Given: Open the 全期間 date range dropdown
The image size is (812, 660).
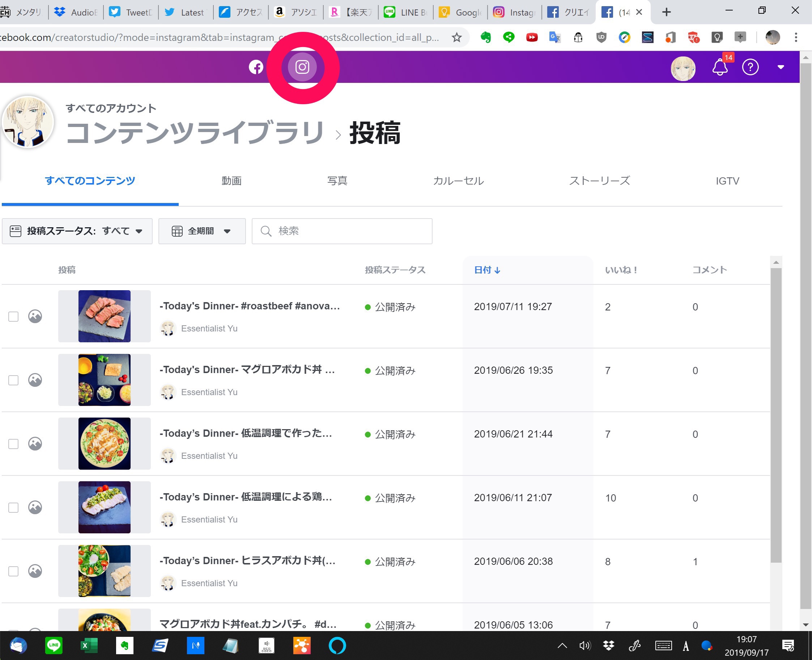Looking at the screenshot, I should (202, 231).
